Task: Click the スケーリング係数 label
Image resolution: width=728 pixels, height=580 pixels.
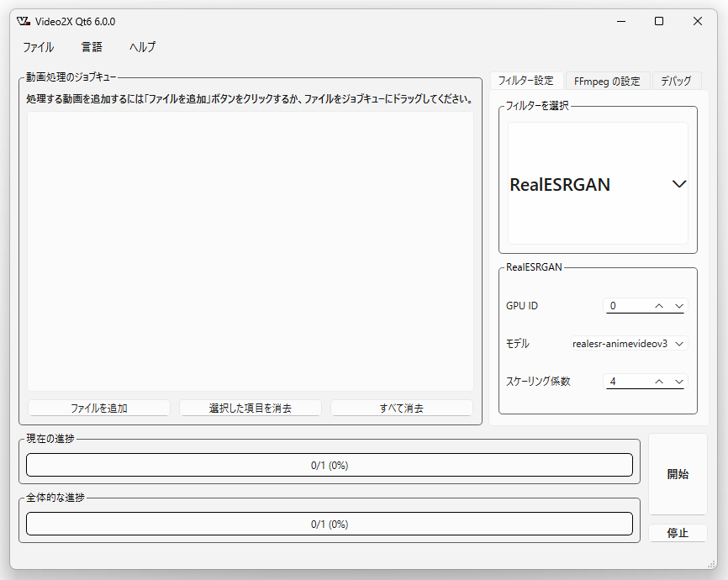Action: pos(538,382)
